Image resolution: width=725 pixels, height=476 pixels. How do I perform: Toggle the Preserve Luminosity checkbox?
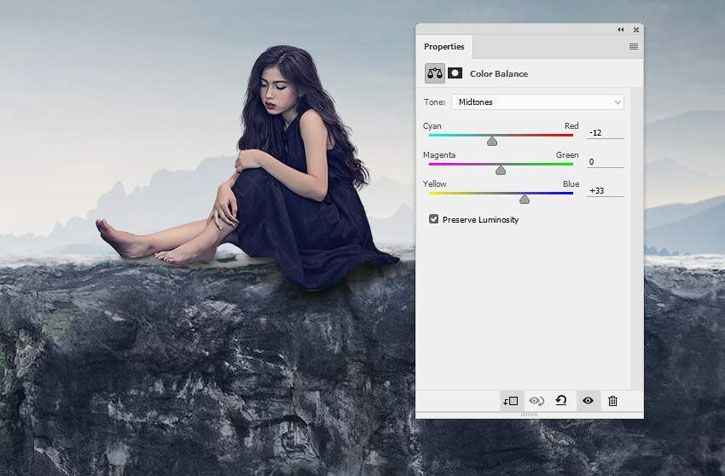pos(433,219)
